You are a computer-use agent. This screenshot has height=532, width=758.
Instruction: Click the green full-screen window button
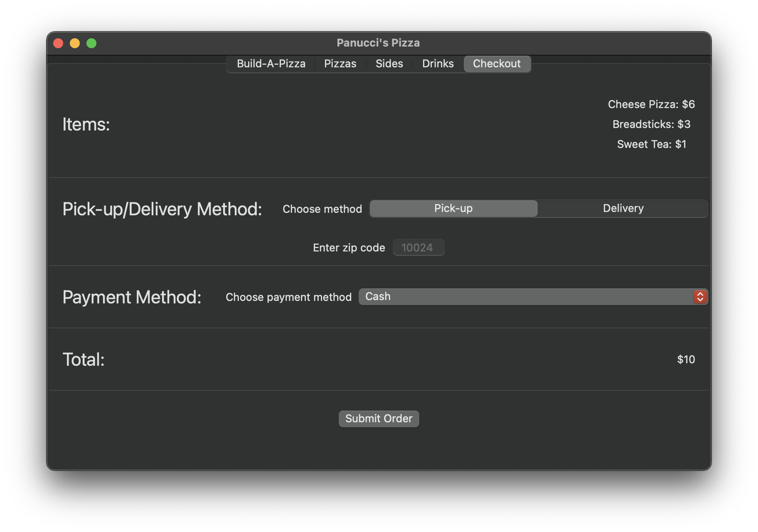pos(91,43)
